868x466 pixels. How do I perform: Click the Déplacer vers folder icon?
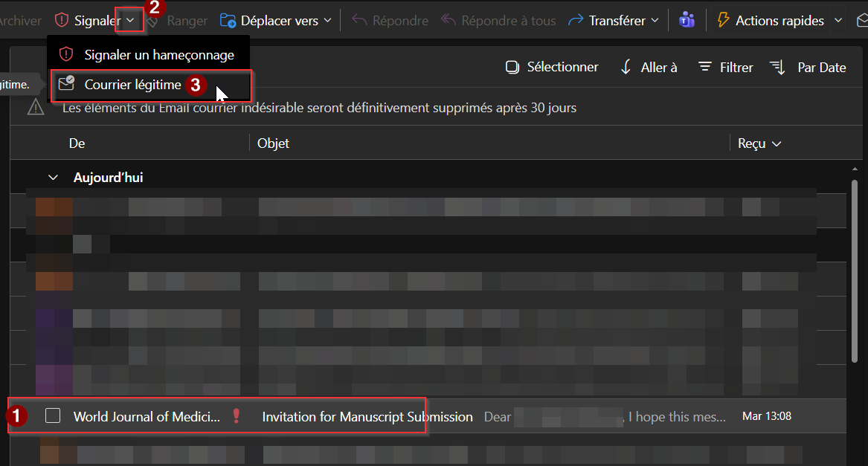[228, 20]
